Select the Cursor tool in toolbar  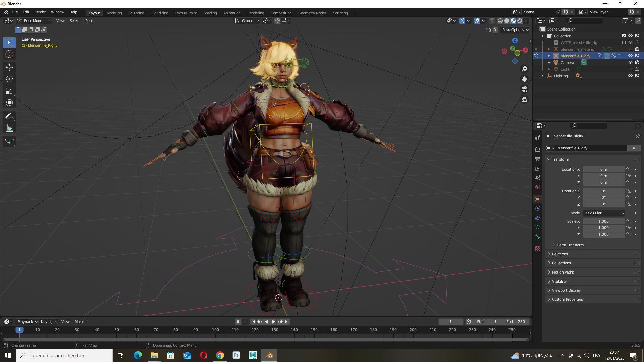click(9, 54)
